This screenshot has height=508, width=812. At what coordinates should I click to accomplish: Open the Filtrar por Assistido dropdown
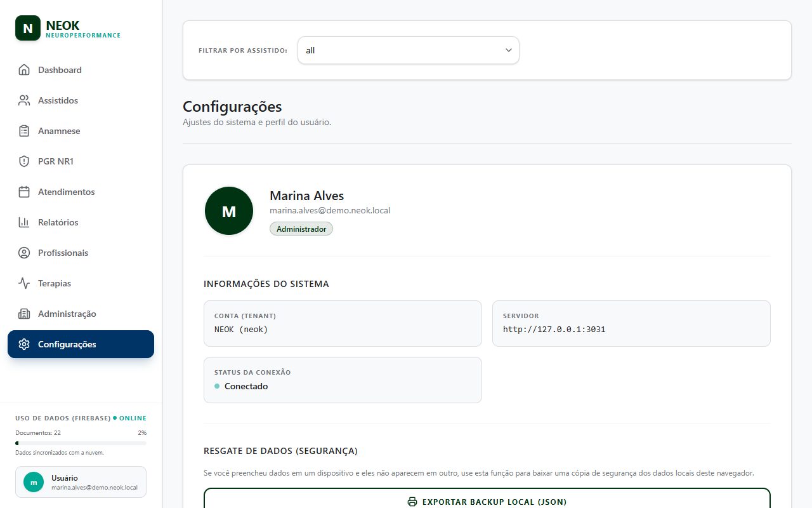coord(409,50)
